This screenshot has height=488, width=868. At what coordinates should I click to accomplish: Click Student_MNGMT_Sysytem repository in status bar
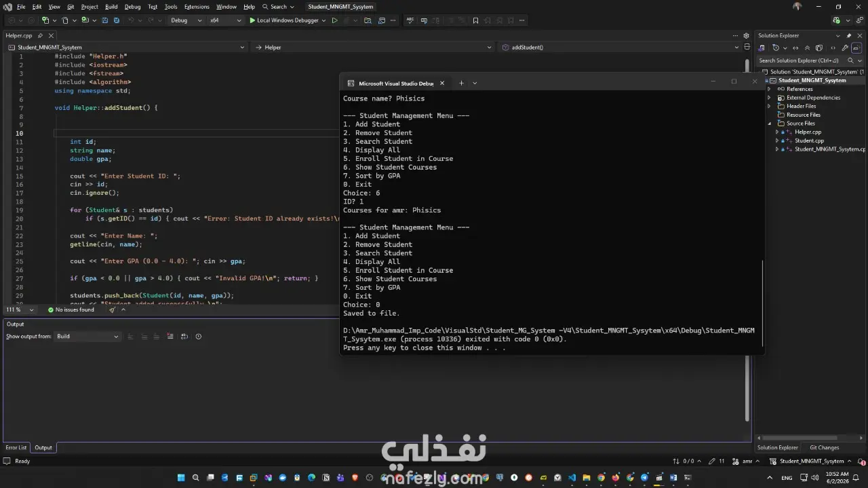point(811,462)
